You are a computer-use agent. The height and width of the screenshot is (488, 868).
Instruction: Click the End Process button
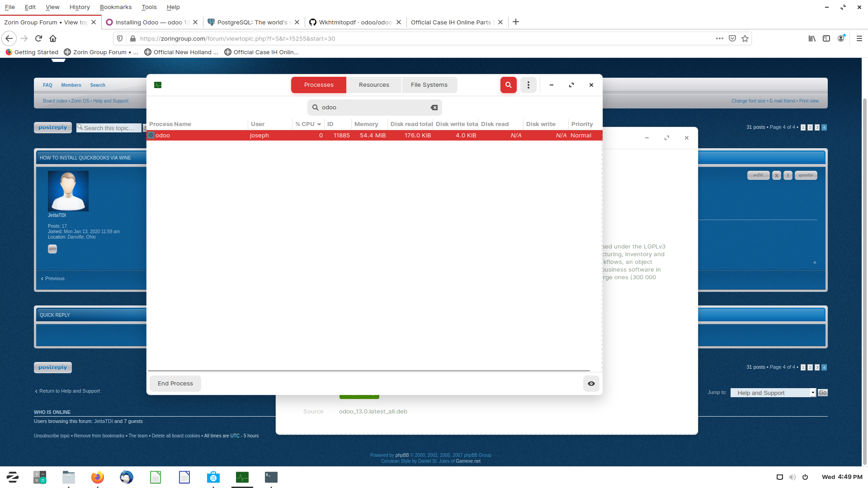[175, 384]
